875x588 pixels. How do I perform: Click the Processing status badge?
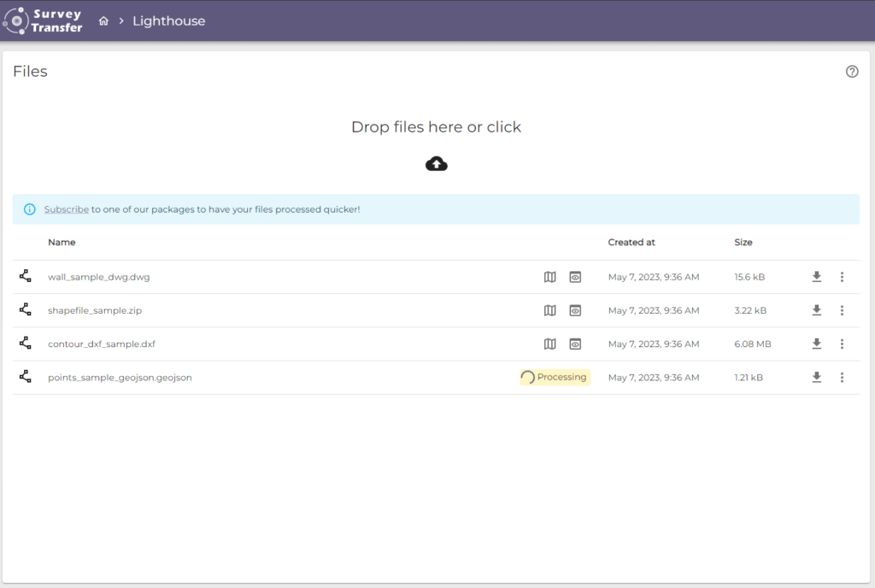[x=555, y=377]
